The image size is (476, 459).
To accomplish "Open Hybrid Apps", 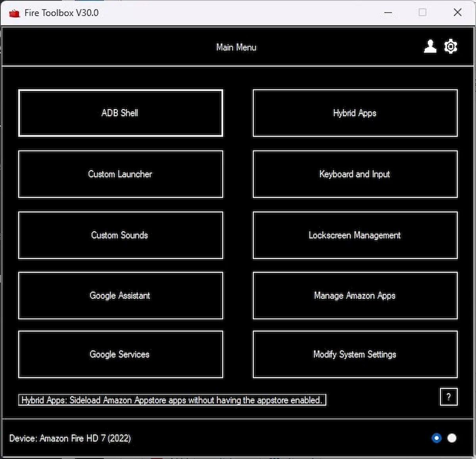I will tap(354, 113).
